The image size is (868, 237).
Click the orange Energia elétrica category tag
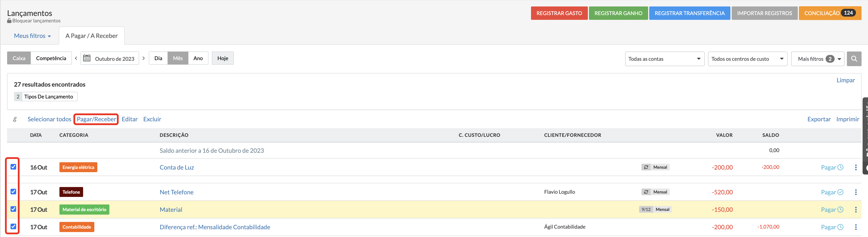[x=78, y=167]
